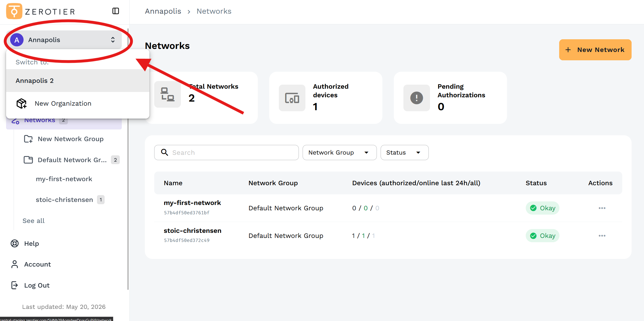Open actions menu for stoic-christensen

coord(602,236)
